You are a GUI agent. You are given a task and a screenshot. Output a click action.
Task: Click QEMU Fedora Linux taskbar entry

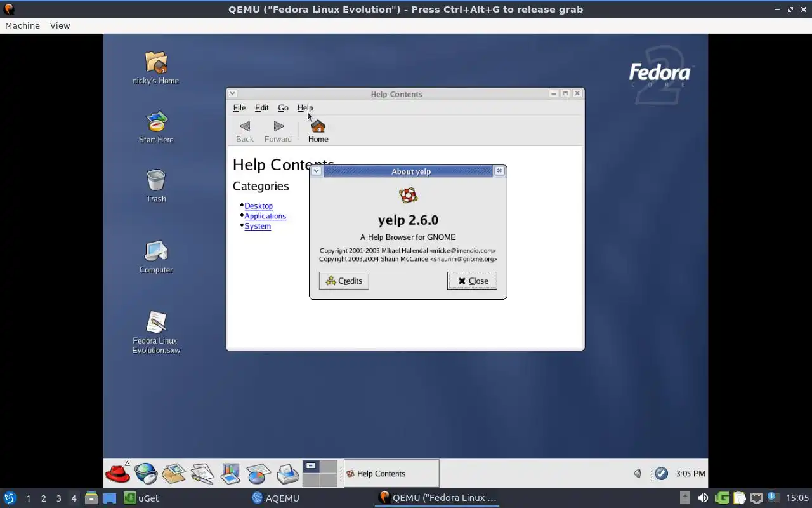tap(437, 498)
